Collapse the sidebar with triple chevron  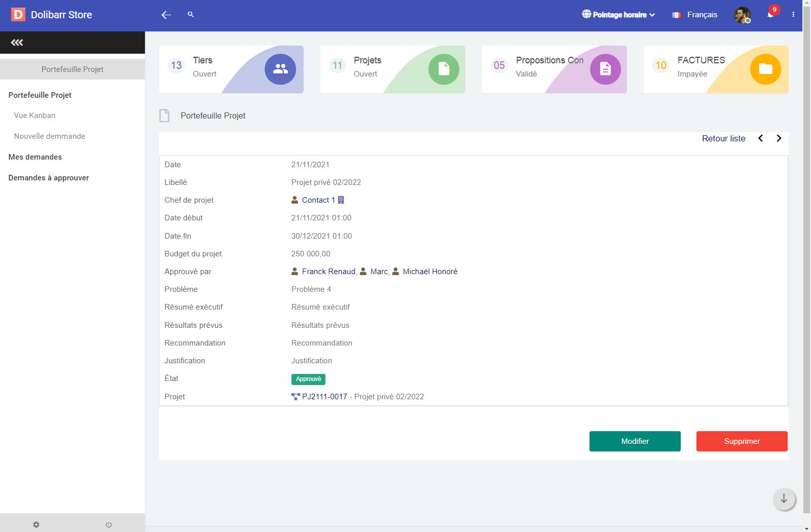click(17, 43)
